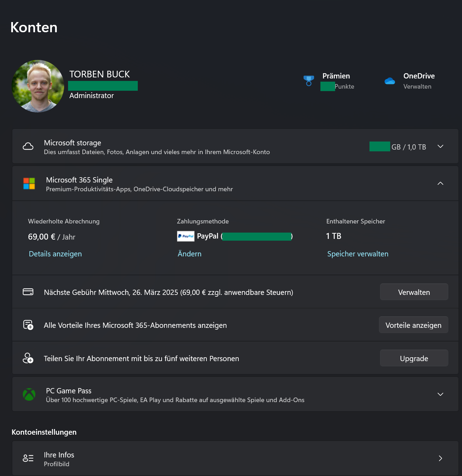Click the Upgrade button

pos(414,358)
